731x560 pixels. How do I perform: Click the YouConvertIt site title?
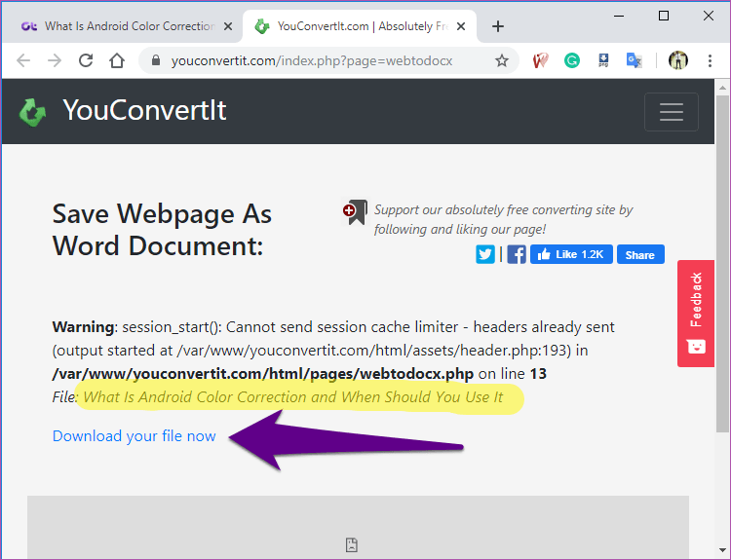tap(144, 110)
